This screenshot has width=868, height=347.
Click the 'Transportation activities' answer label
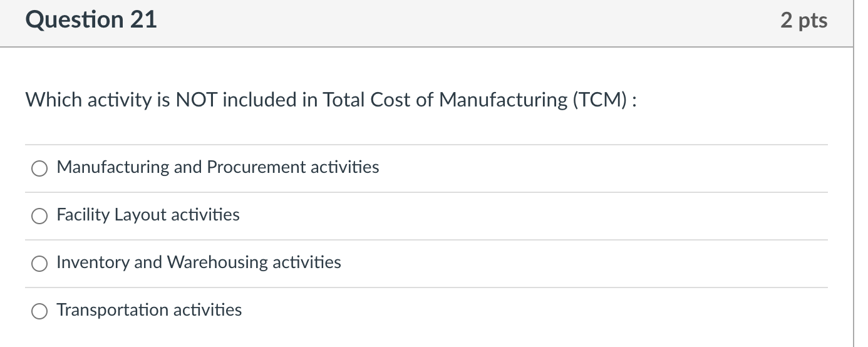[x=149, y=309]
